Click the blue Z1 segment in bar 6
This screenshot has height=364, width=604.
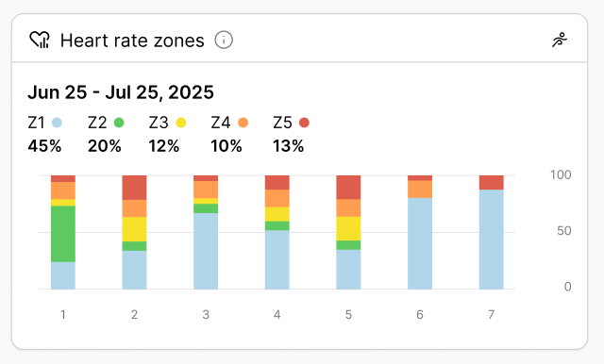pos(420,243)
